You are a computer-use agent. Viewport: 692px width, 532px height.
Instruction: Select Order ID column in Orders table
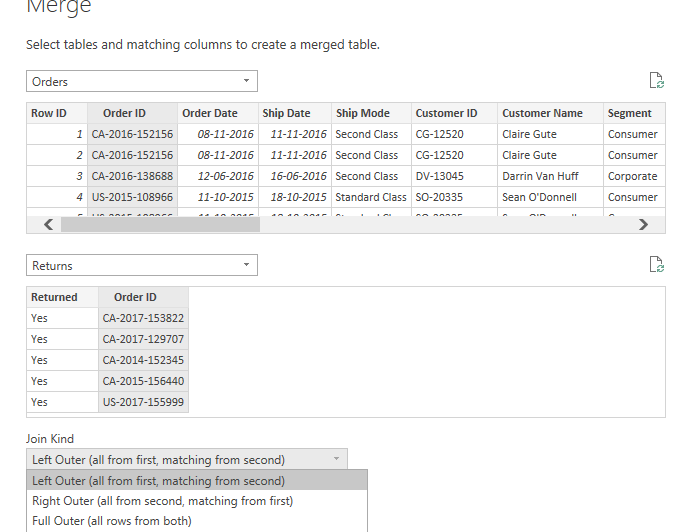(x=132, y=113)
